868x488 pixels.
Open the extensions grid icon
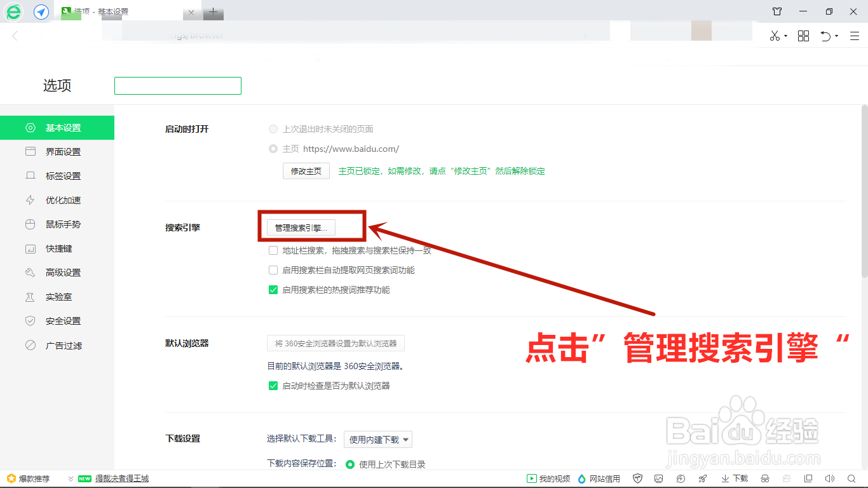point(803,36)
